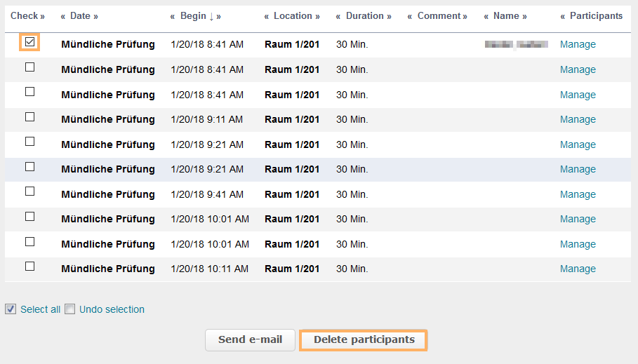Sort by the Location column header
638x364 pixels.
pos(293,16)
